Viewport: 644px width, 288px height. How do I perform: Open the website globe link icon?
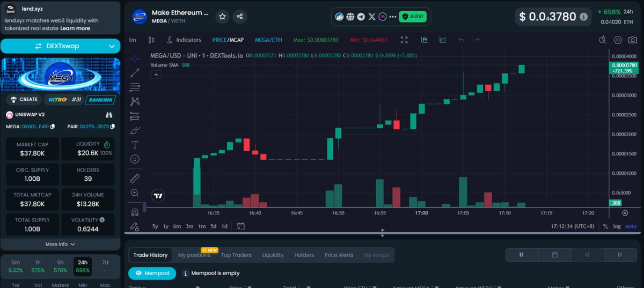[350, 17]
